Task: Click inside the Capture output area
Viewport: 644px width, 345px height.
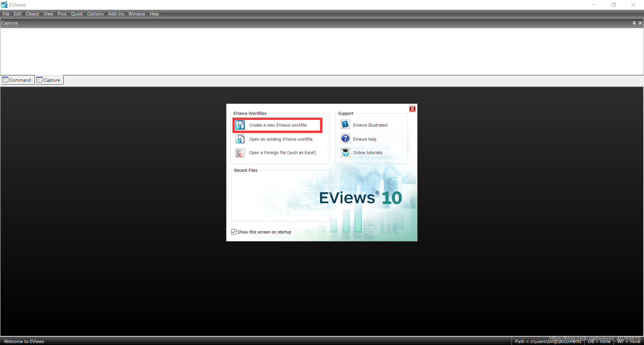Action: [x=322, y=51]
